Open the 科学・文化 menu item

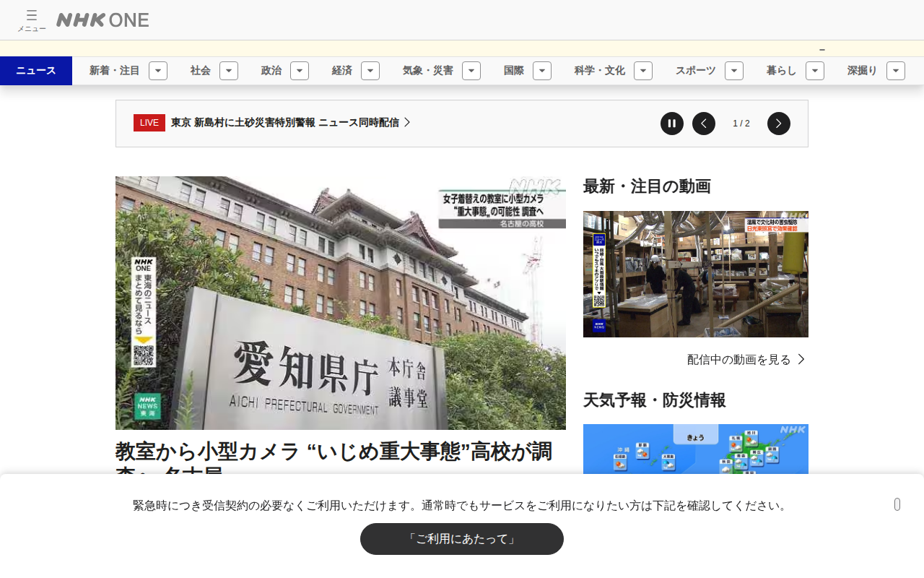click(600, 71)
